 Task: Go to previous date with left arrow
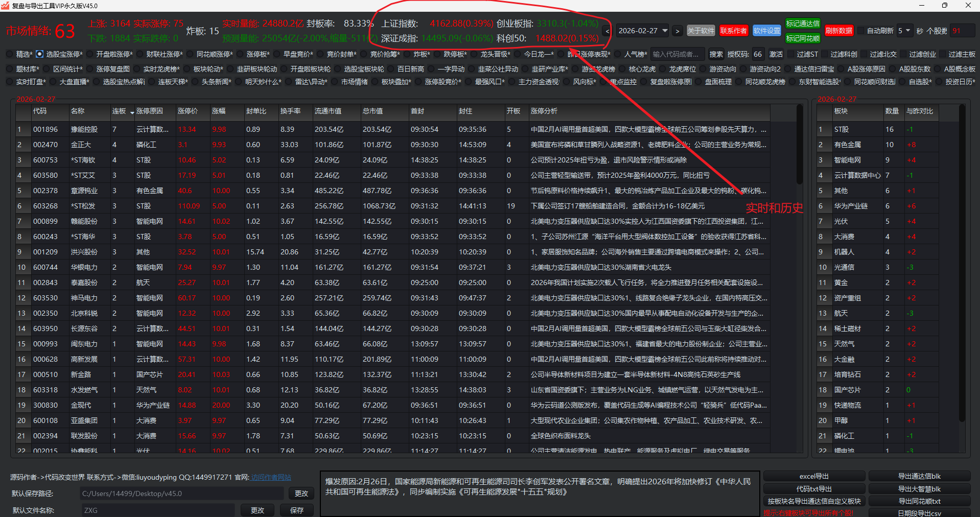click(607, 31)
